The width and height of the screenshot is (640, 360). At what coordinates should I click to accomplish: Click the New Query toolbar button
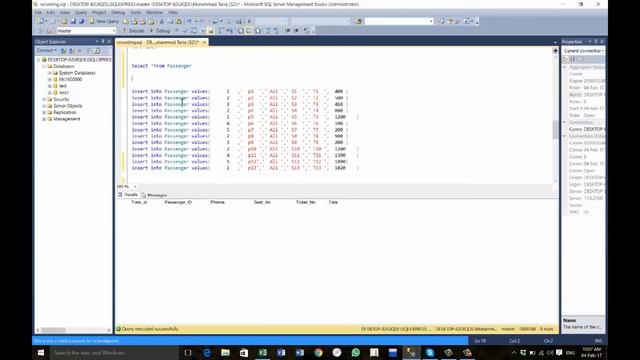pos(104,21)
